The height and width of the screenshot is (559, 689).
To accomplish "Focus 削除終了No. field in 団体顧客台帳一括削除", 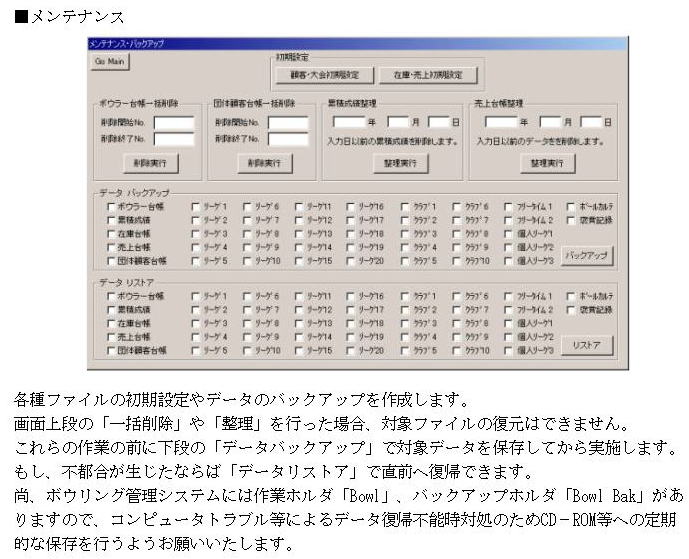I will click(288, 139).
